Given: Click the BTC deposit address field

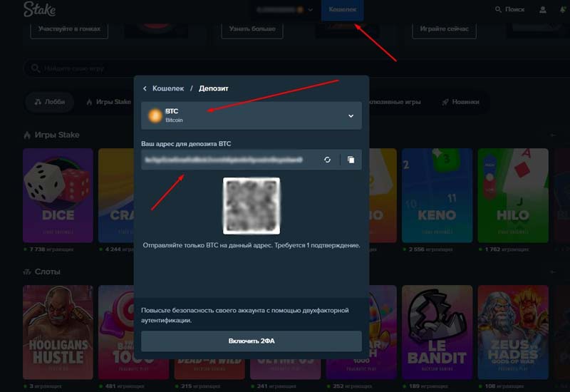Looking at the screenshot, I should click(228, 160).
